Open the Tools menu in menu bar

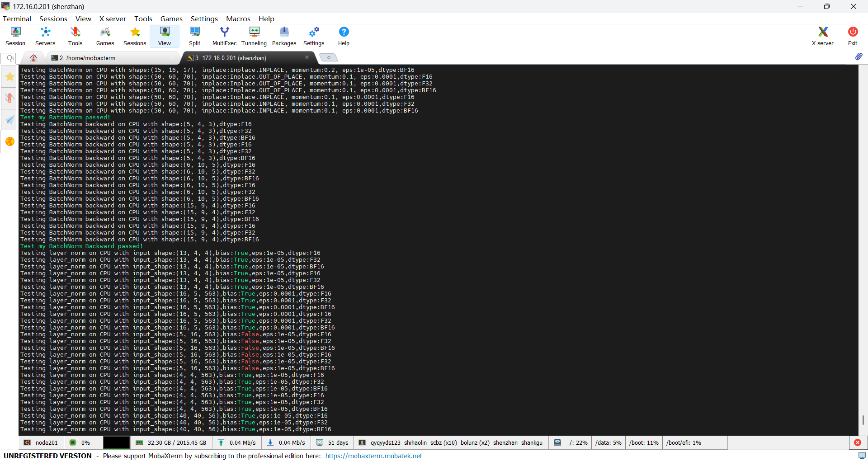click(x=143, y=19)
